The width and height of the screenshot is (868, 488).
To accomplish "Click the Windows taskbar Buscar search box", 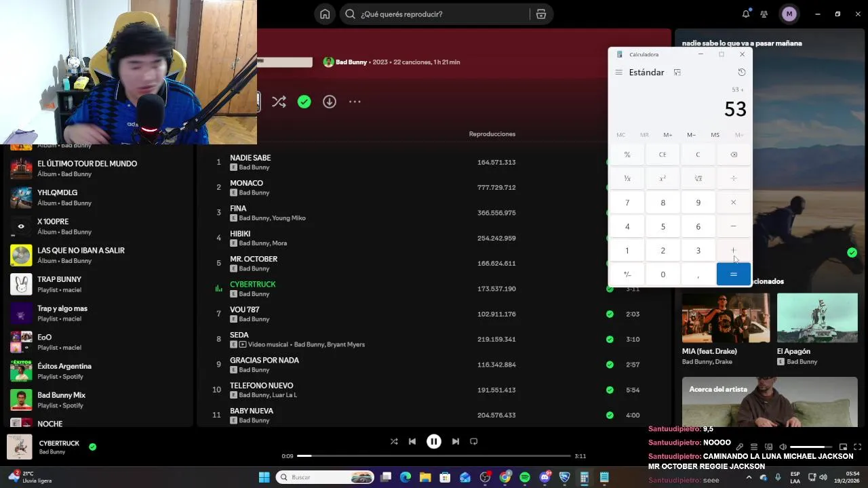I will [326, 478].
